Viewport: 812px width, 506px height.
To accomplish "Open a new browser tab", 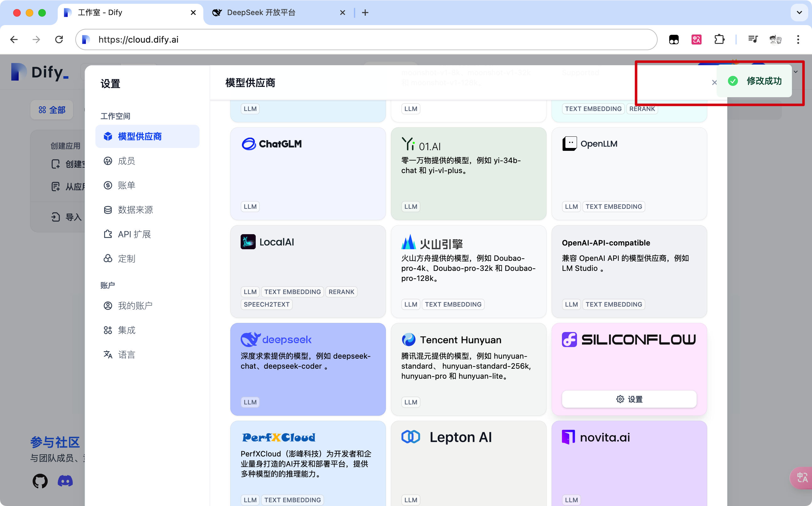I will tap(365, 13).
